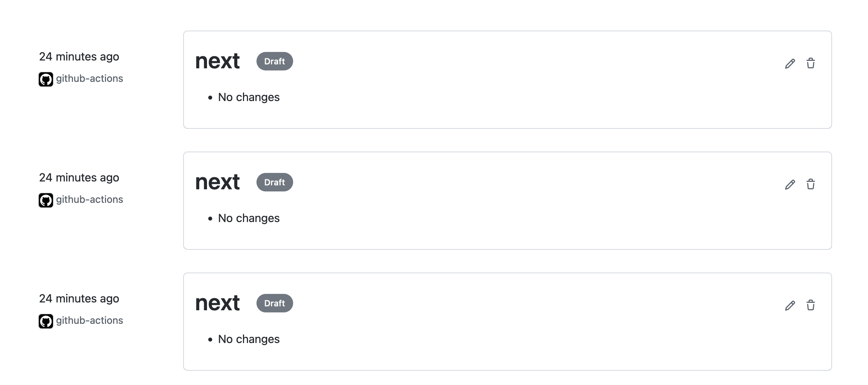The width and height of the screenshot is (868, 385).
Task: Click the github-actions author link on the first release
Action: click(x=90, y=78)
